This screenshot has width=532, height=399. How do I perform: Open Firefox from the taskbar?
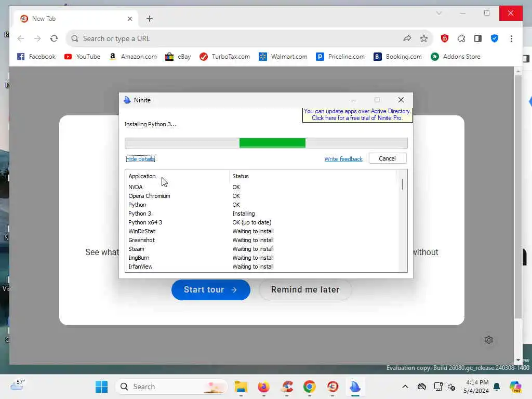pos(263,387)
